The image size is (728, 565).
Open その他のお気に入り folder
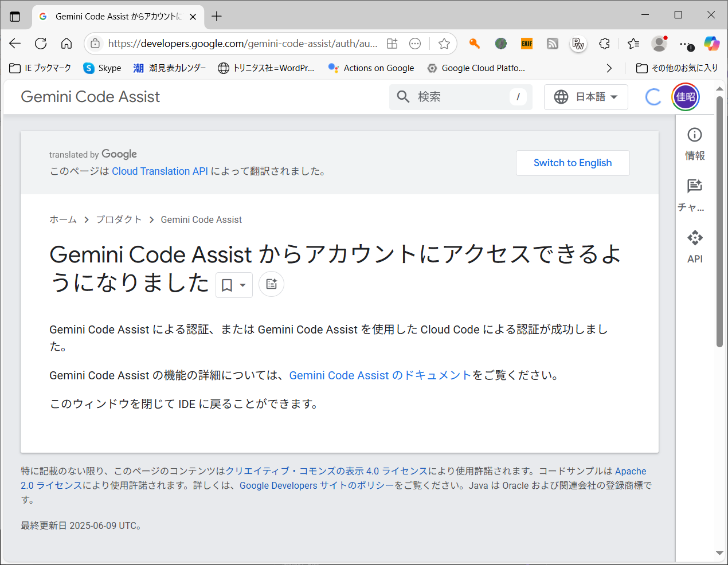tap(677, 68)
